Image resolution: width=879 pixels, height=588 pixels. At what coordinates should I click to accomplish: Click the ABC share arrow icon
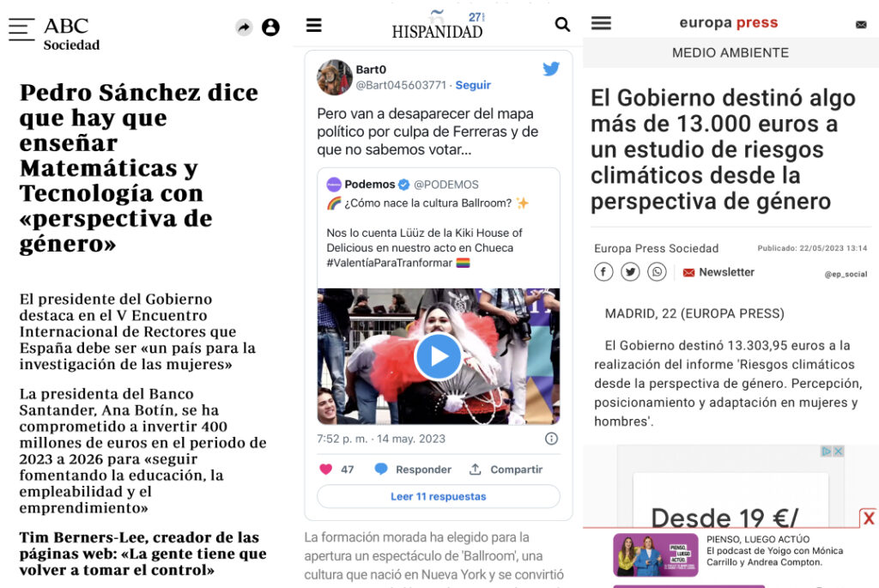[x=244, y=27]
